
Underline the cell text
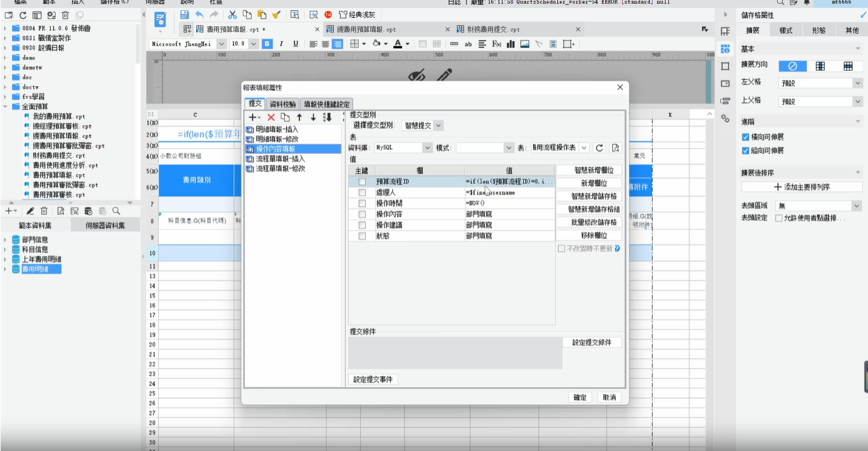click(x=295, y=43)
